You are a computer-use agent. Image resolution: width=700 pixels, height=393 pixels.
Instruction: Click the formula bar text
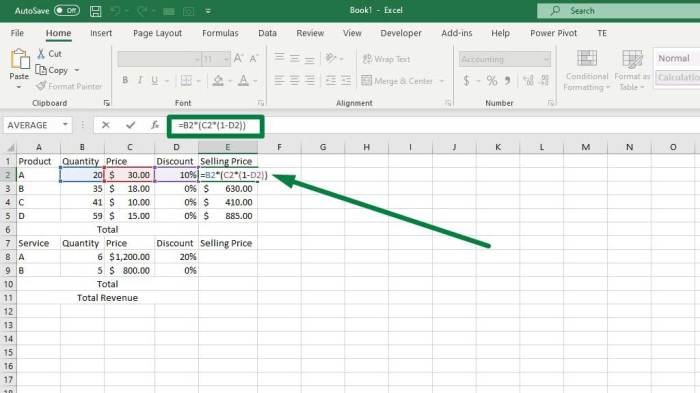pyautogui.click(x=212, y=125)
